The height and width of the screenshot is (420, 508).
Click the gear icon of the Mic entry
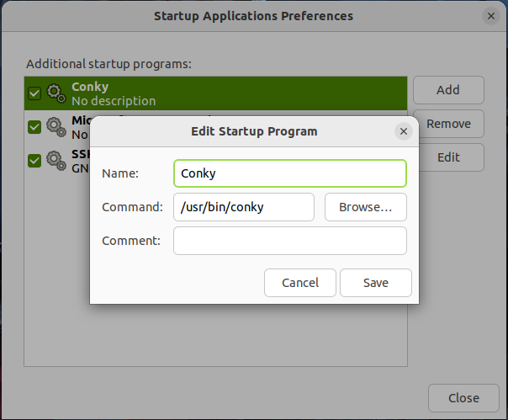coord(56,127)
